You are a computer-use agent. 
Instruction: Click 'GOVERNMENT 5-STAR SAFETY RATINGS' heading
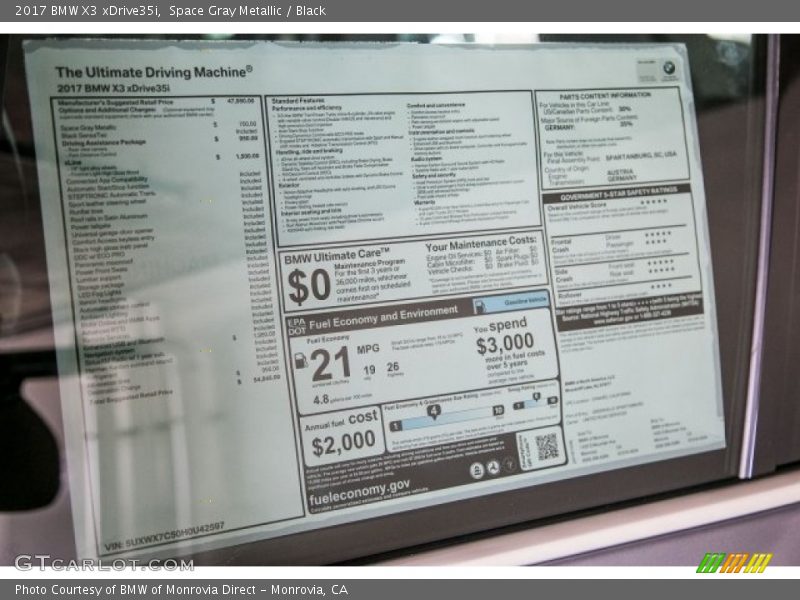pos(618,194)
